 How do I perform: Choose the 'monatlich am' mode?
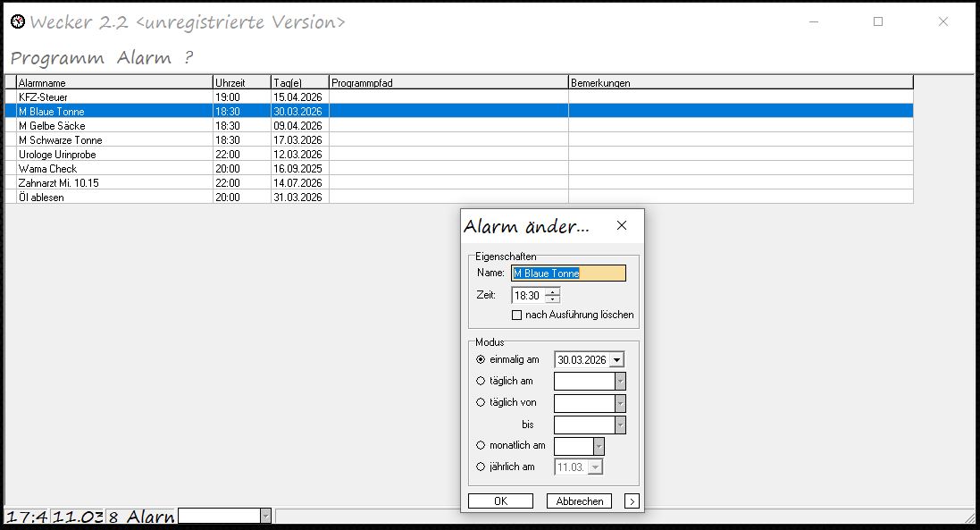(482, 445)
